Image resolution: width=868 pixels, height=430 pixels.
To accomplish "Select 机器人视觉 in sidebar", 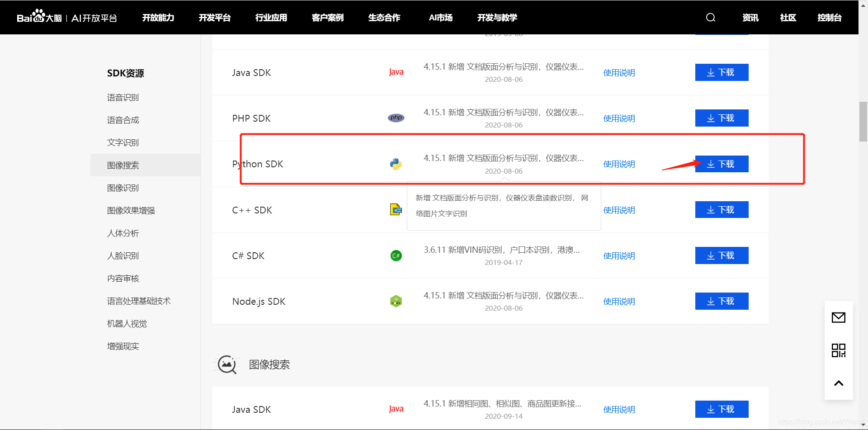I will click(127, 324).
